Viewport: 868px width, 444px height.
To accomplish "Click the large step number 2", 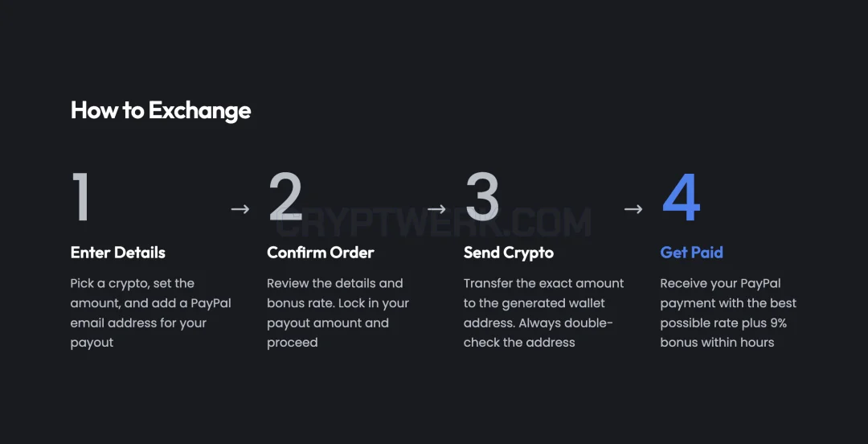I will [285, 197].
